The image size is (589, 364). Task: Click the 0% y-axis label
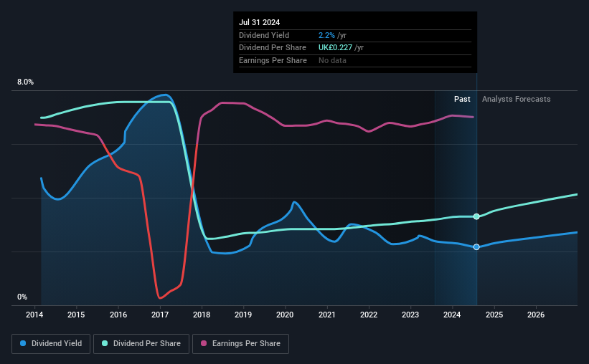click(22, 297)
